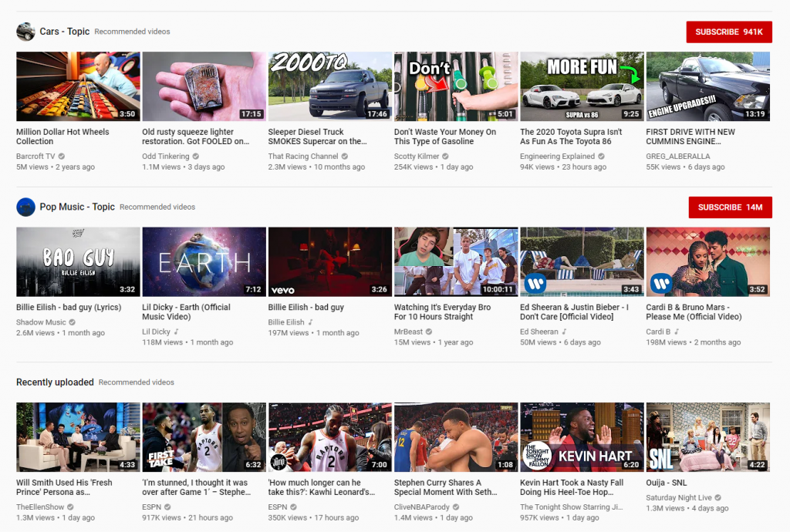Open the Cars - Topic heading link
Image resolution: width=790 pixels, height=532 pixels.
(x=65, y=31)
